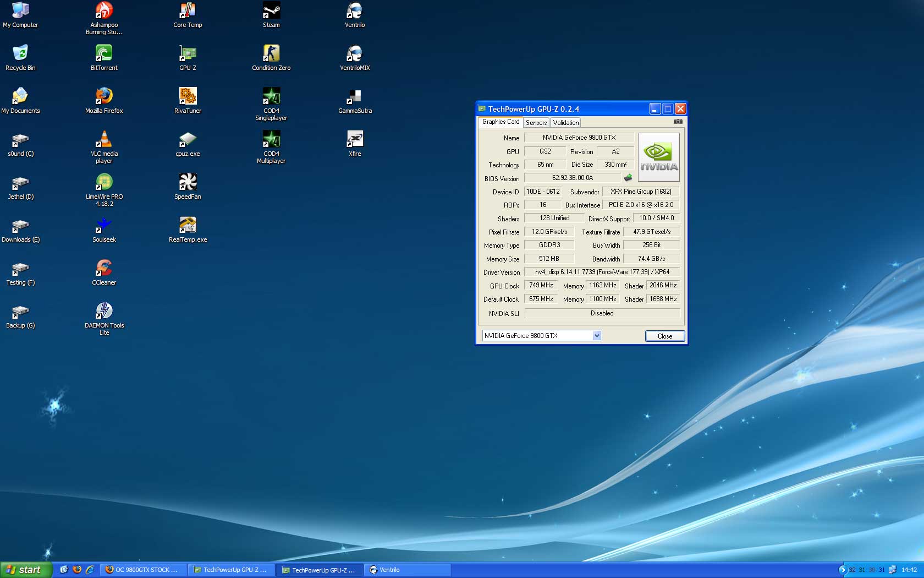924x578 pixels.
Task: Open the Windows start menu
Action: [x=26, y=570]
